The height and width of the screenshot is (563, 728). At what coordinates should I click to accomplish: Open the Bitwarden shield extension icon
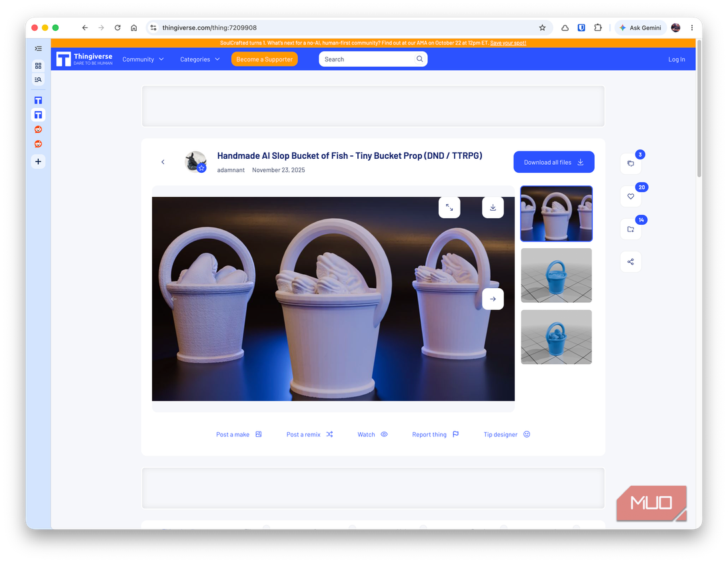(581, 28)
